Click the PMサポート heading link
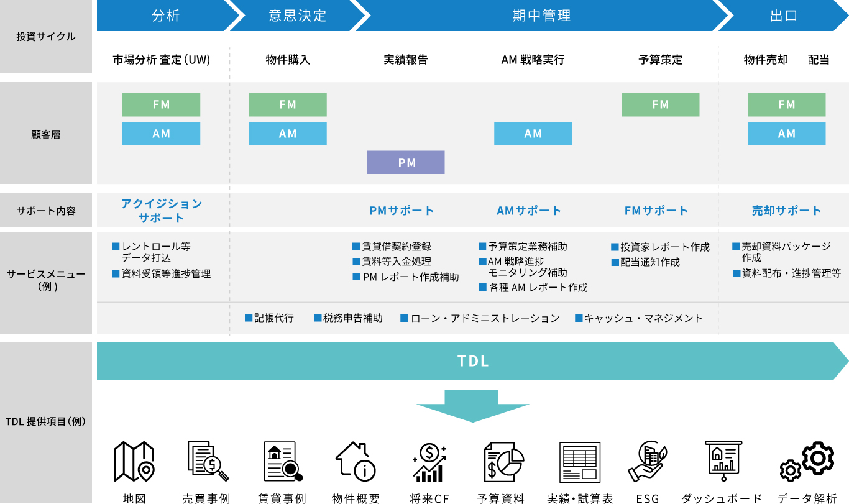Viewport: 849px width, 504px height. click(x=402, y=211)
